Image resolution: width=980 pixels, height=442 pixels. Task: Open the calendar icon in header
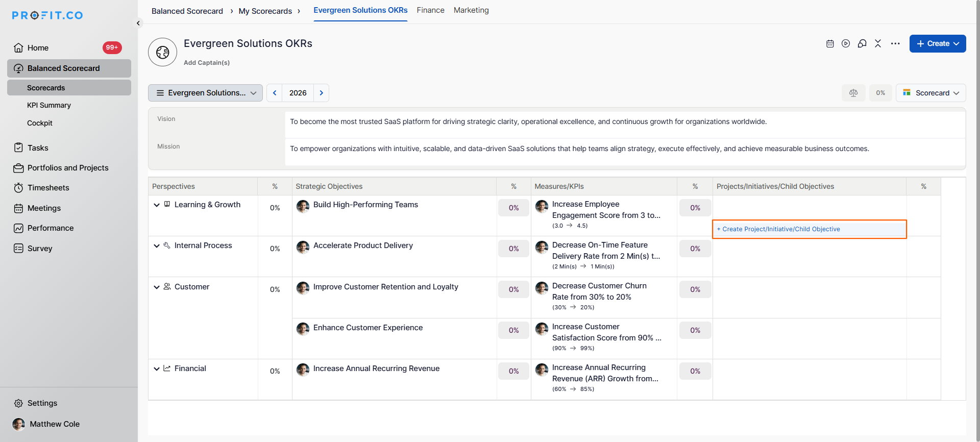(x=830, y=44)
